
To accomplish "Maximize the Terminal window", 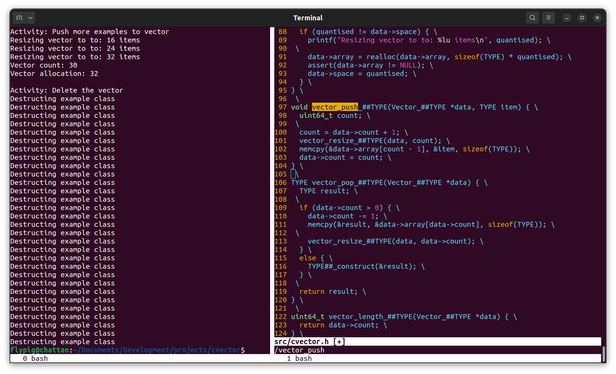I will click(x=582, y=18).
